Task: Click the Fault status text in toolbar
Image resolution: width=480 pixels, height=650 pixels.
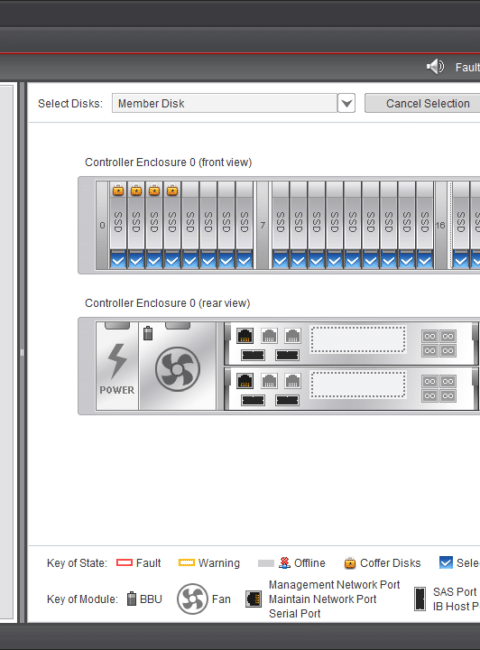Action: point(467,67)
